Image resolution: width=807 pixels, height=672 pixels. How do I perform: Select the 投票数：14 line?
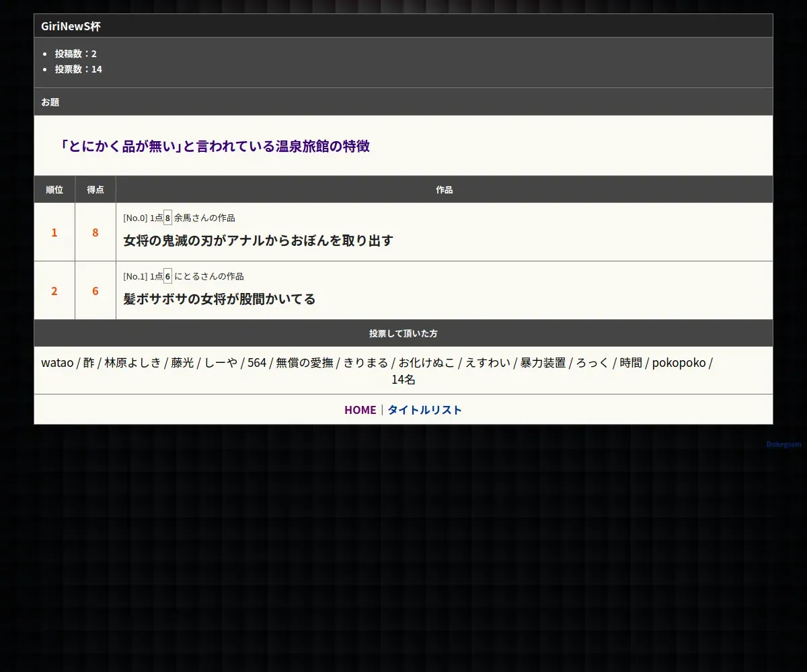(78, 69)
